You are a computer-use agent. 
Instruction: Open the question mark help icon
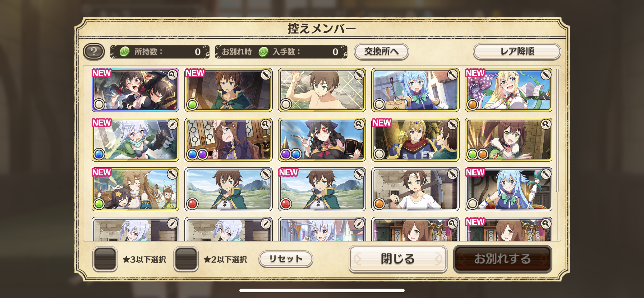tap(94, 51)
